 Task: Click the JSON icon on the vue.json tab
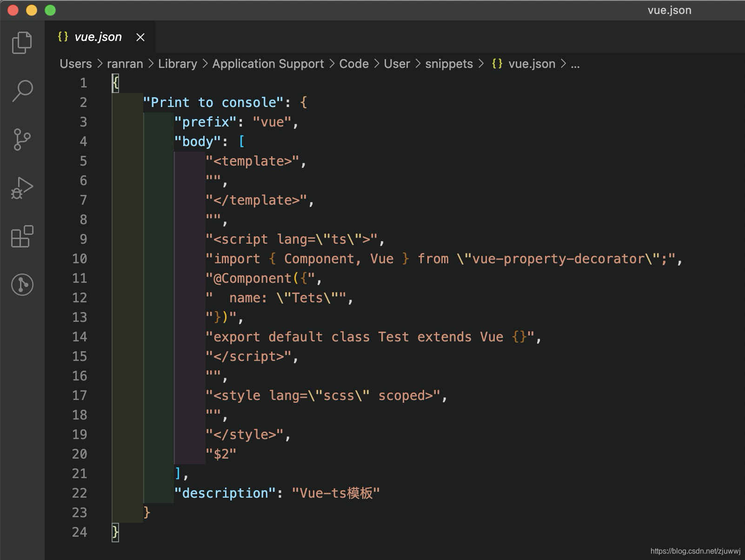(63, 37)
